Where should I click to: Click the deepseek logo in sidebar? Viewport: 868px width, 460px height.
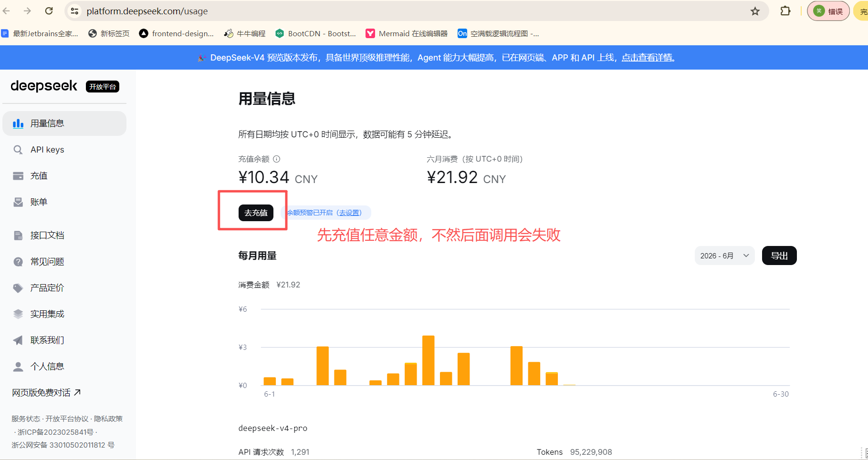coord(44,86)
